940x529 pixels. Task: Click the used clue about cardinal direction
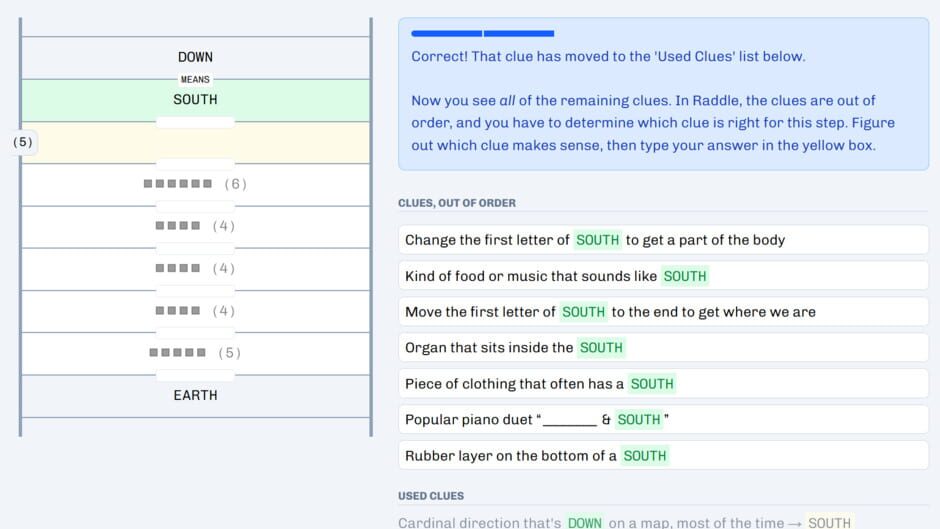coord(624,522)
